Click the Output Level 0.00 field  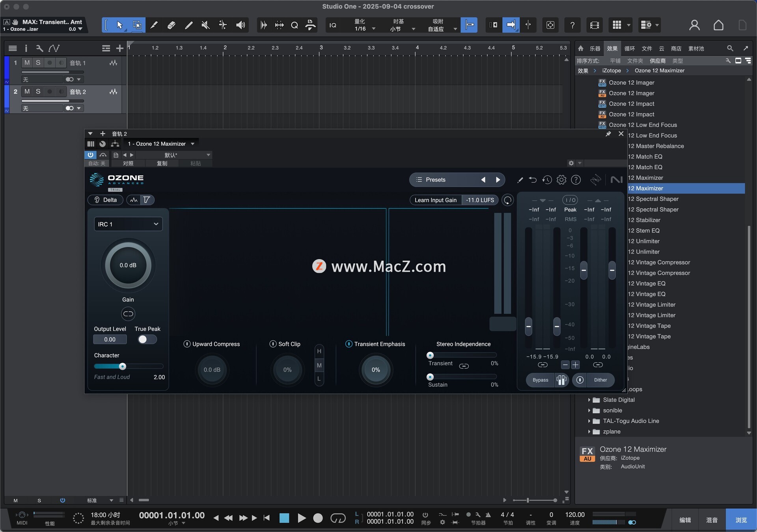tap(110, 340)
